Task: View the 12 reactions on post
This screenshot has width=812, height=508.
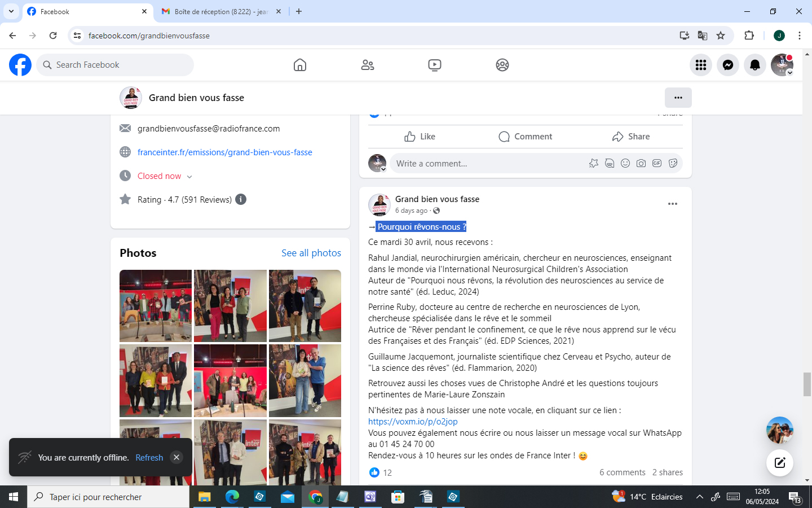Action: [x=381, y=472]
